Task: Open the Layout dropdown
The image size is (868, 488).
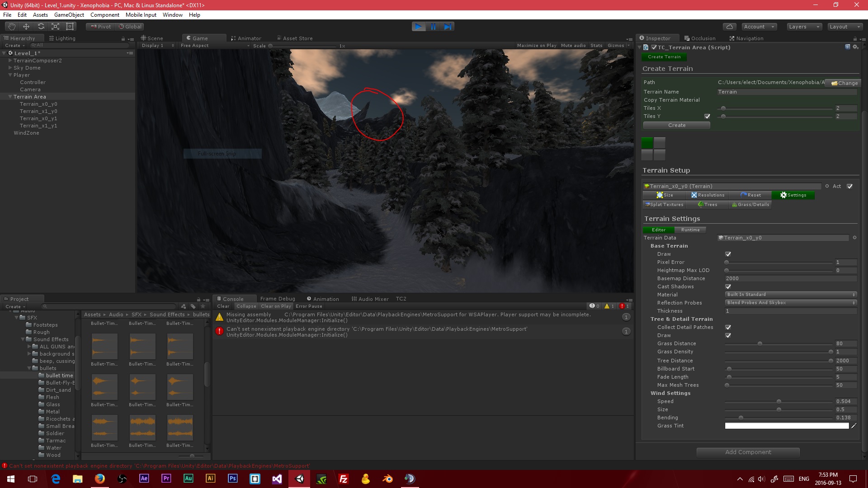Action: coord(844,27)
